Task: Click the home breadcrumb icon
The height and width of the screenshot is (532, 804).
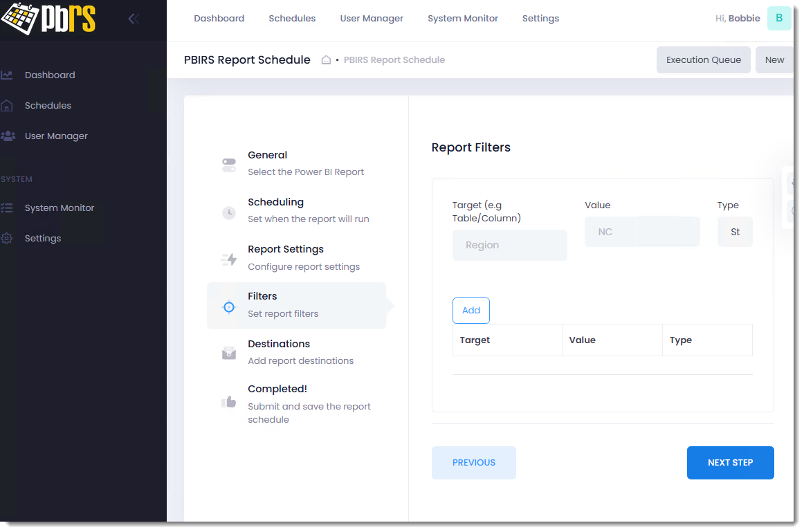Action: click(326, 60)
